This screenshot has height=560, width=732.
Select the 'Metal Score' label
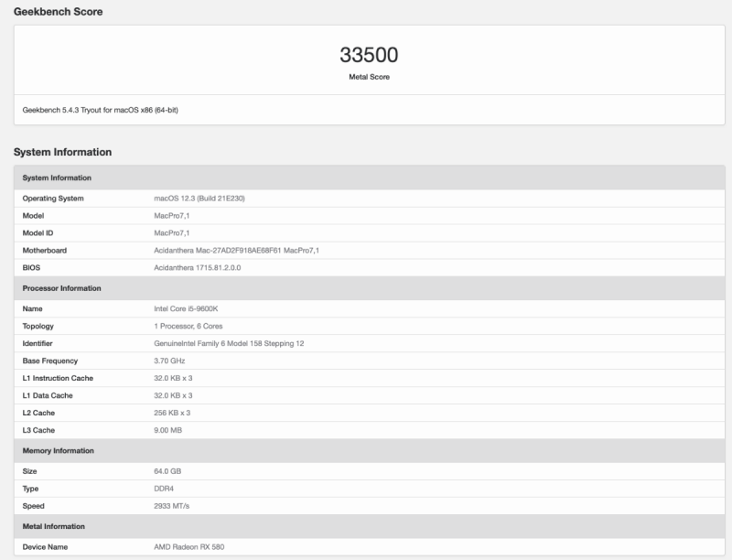369,77
